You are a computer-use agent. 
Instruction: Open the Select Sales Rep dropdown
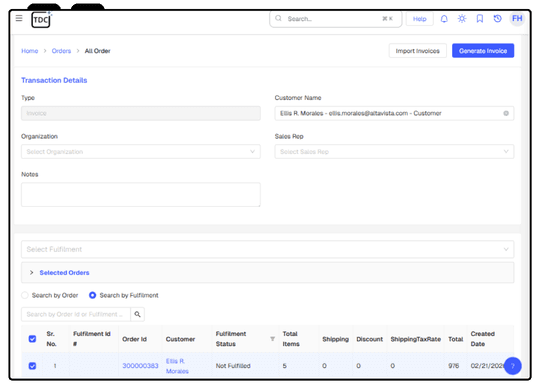click(394, 152)
